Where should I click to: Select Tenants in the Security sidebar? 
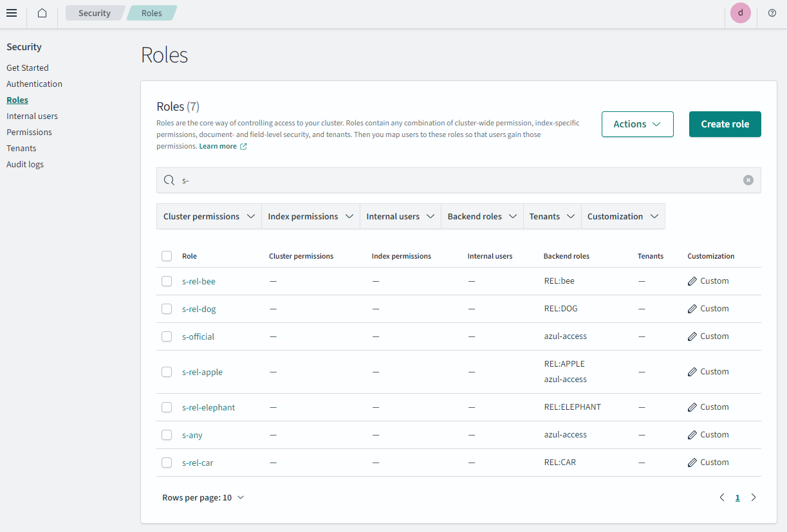[21, 148]
